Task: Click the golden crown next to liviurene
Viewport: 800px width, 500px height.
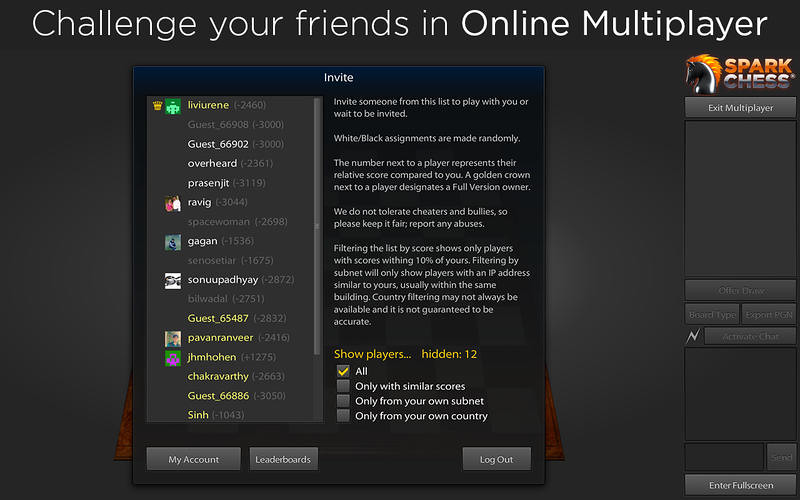Action: pyautogui.click(x=157, y=105)
